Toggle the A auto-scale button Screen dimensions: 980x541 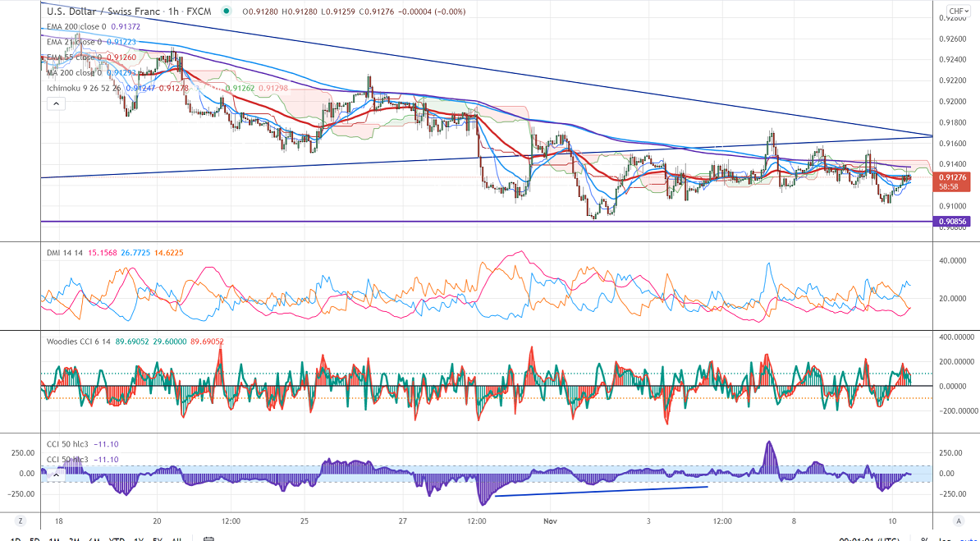(x=959, y=520)
